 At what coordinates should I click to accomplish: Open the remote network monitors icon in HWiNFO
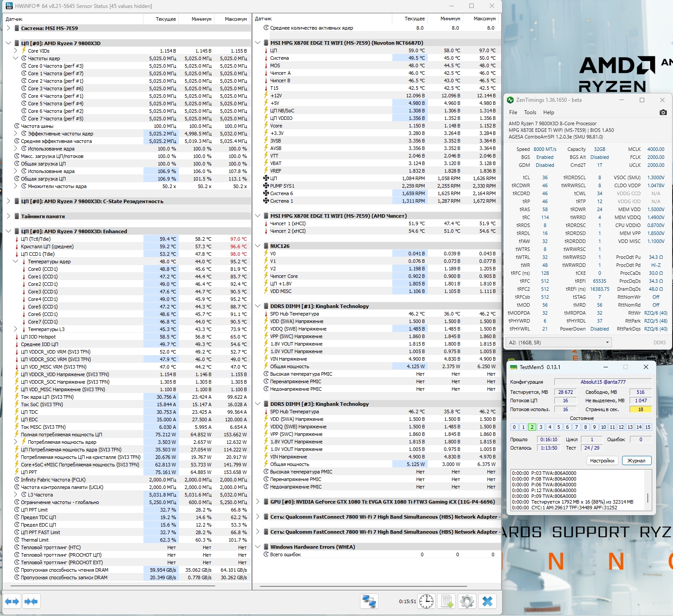(369, 601)
